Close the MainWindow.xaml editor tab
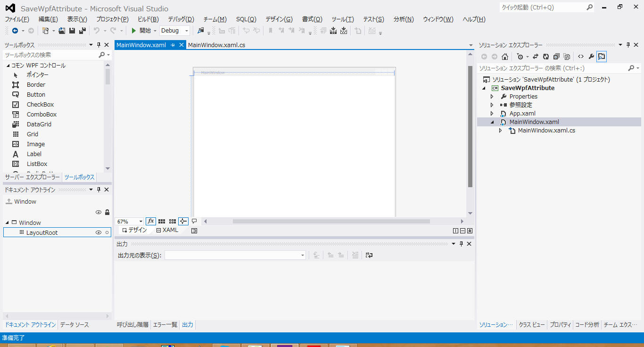The width and height of the screenshot is (644, 347). tap(182, 45)
